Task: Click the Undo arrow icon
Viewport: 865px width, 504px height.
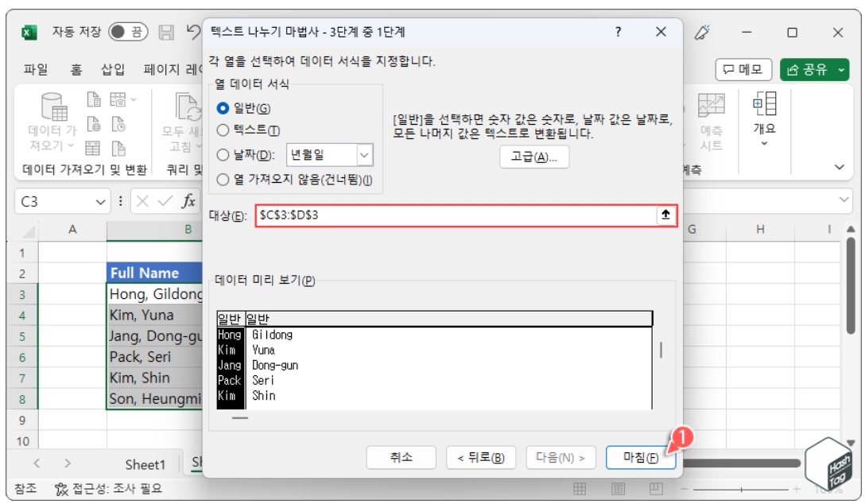Action: point(193,32)
